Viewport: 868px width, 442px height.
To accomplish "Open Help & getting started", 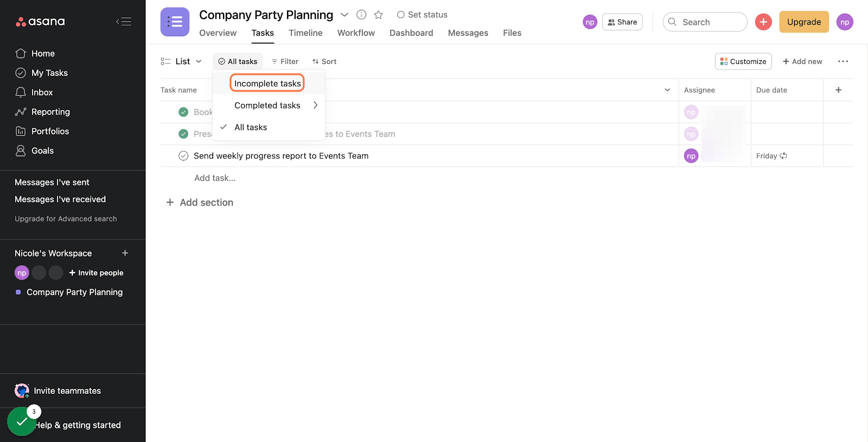I will click(x=78, y=425).
